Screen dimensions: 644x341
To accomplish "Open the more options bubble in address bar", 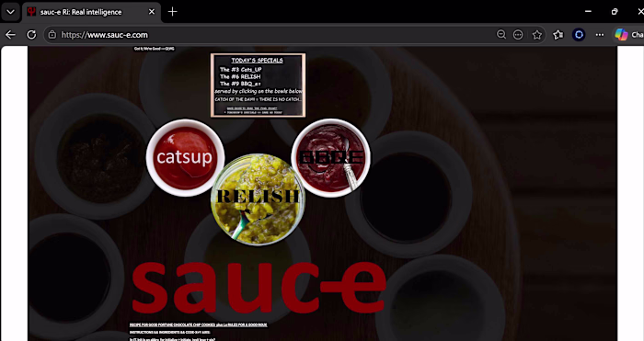I will pyautogui.click(x=518, y=35).
